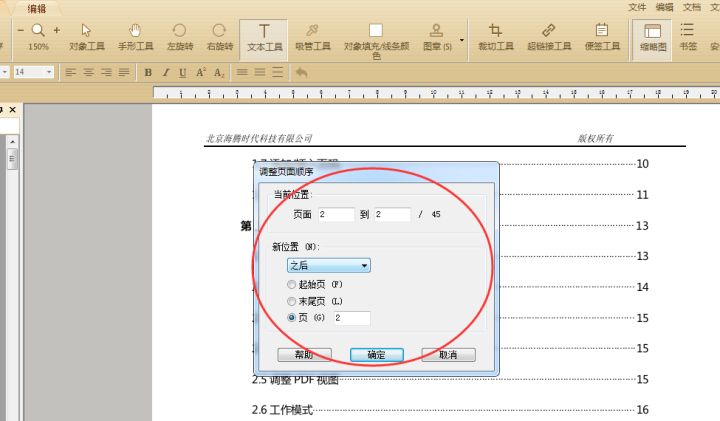The image size is (720, 421).
Task: Select the 末尾页 (L) radio option
Action: click(291, 301)
